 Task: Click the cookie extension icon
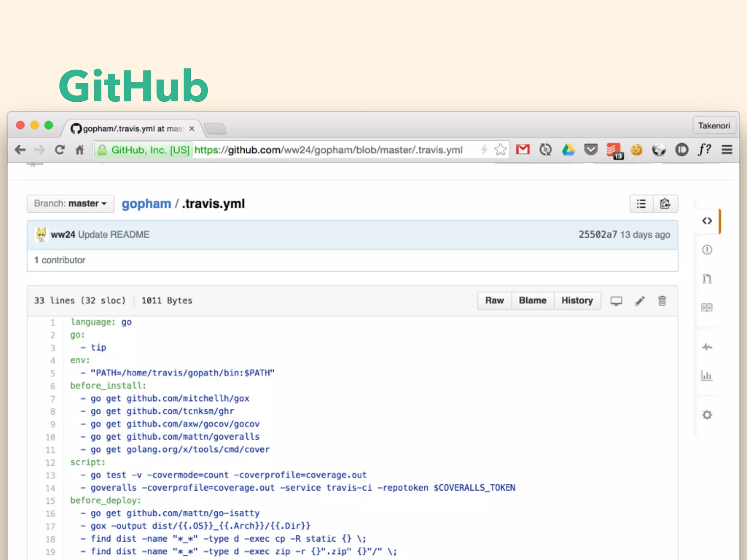point(636,149)
